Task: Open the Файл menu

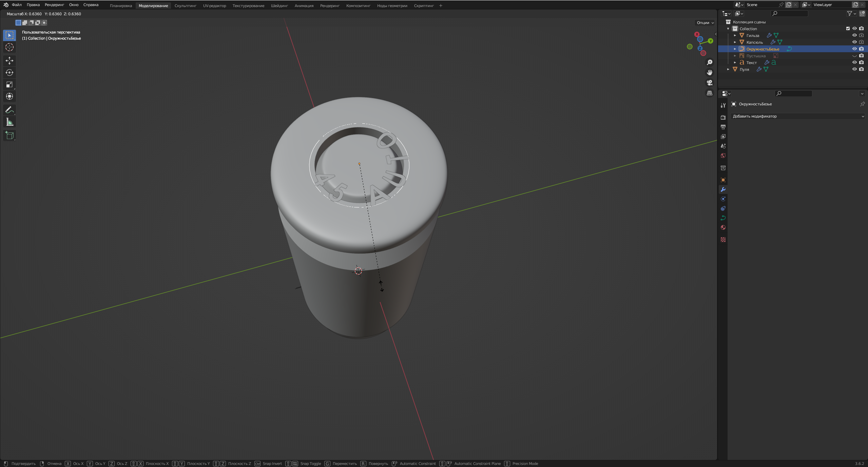Action: pyautogui.click(x=17, y=5)
